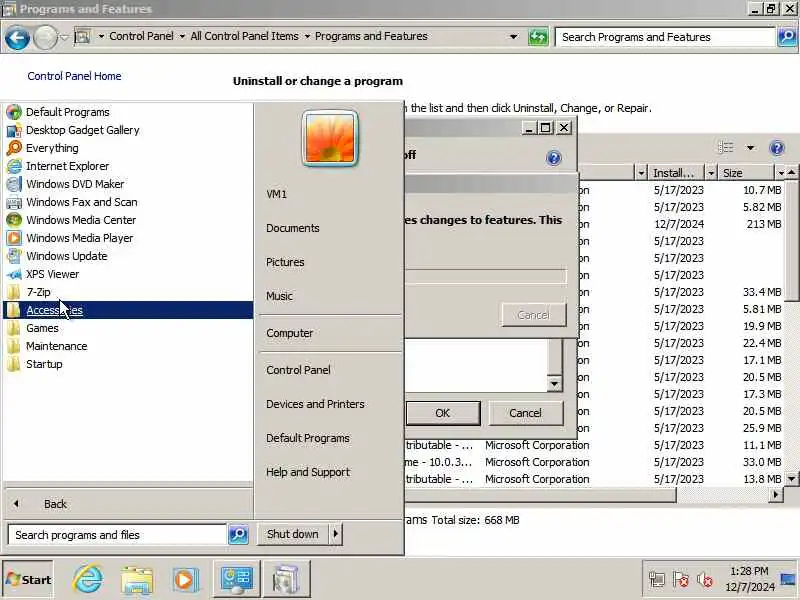This screenshot has height=600, width=800.
Task: Open the Size column filter dropdown
Action: [781, 173]
